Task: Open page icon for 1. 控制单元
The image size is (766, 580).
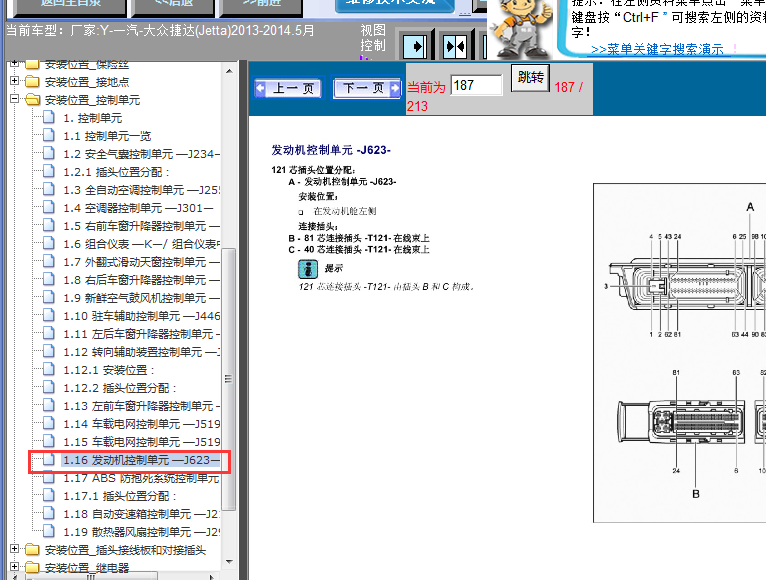Action: [x=49, y=117]
